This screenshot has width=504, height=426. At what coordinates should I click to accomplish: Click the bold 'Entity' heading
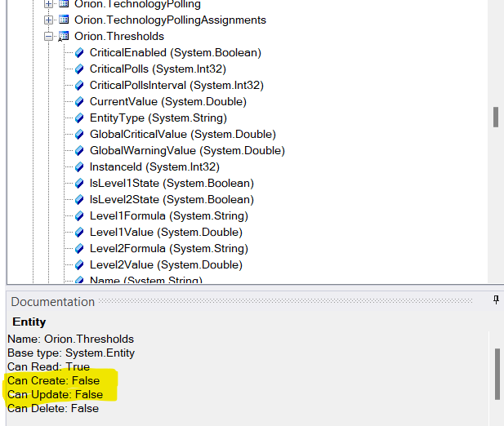(x=29, y=322)
